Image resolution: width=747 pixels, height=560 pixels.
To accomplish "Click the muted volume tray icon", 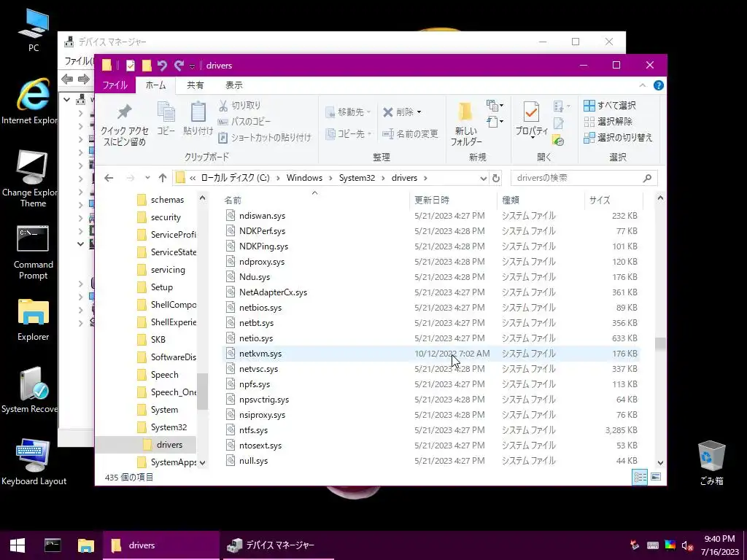I will (x=686, y=545).
